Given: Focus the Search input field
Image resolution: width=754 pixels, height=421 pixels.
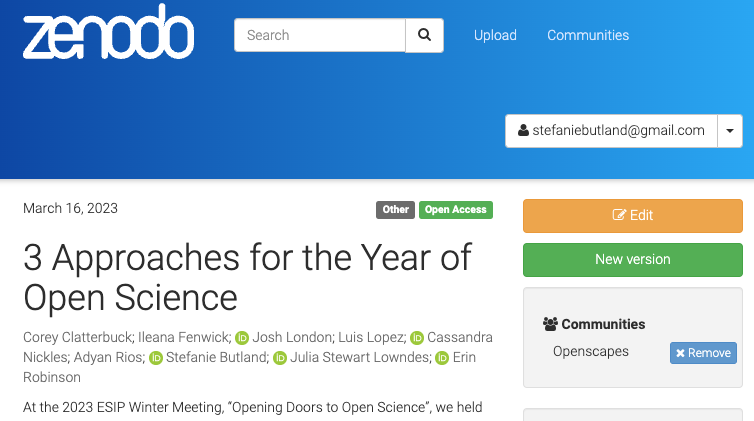Looking at the screenshot, I should coord(320,35).
